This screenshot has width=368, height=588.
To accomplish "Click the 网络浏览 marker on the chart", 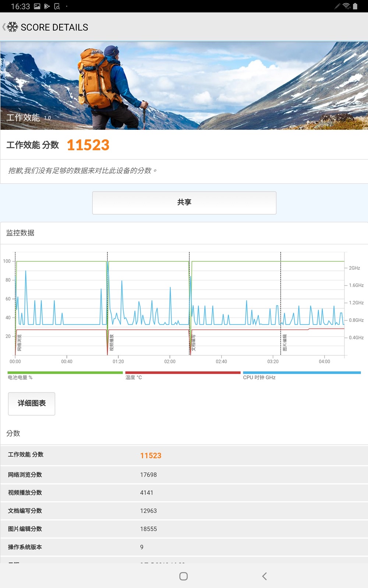I will tap(20, 343).
